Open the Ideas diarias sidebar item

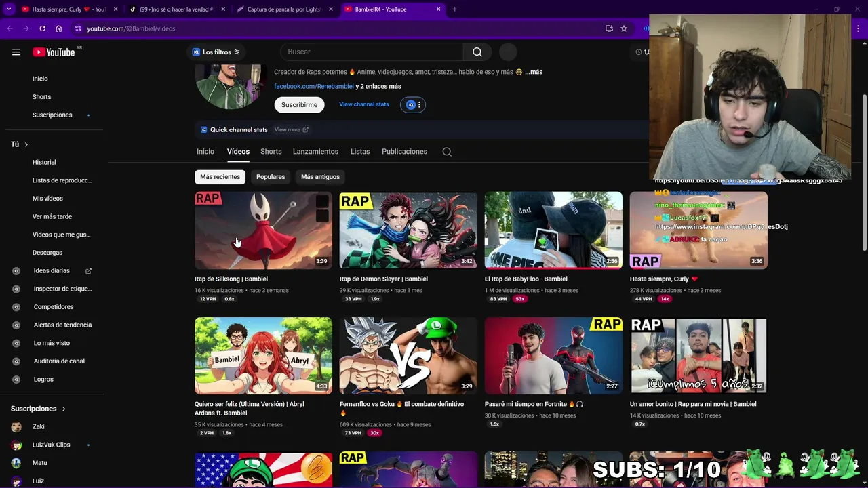pos(52,270)
